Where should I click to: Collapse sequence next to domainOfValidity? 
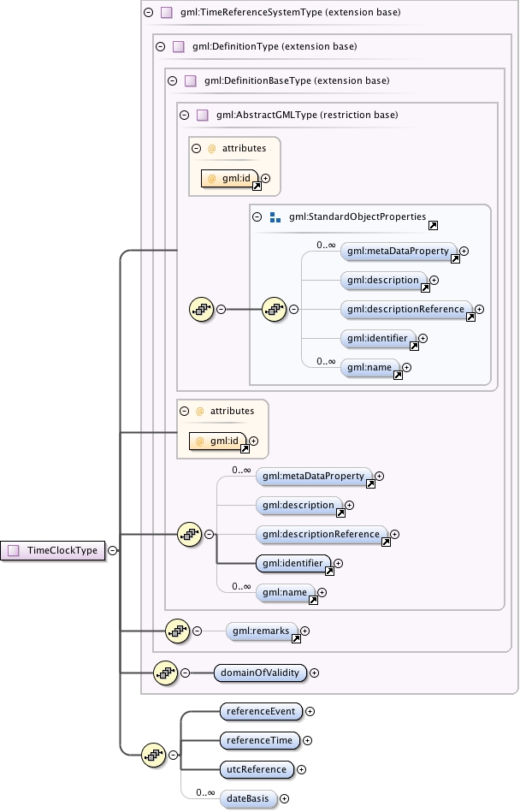[186, 673]
